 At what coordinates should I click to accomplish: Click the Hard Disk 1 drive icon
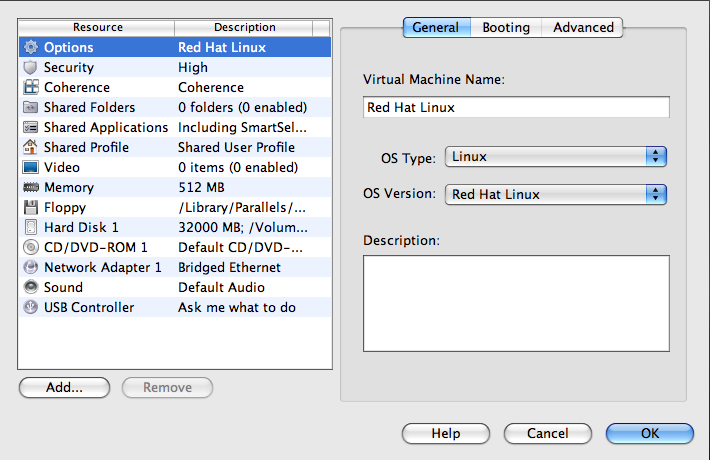pos(30,227)
